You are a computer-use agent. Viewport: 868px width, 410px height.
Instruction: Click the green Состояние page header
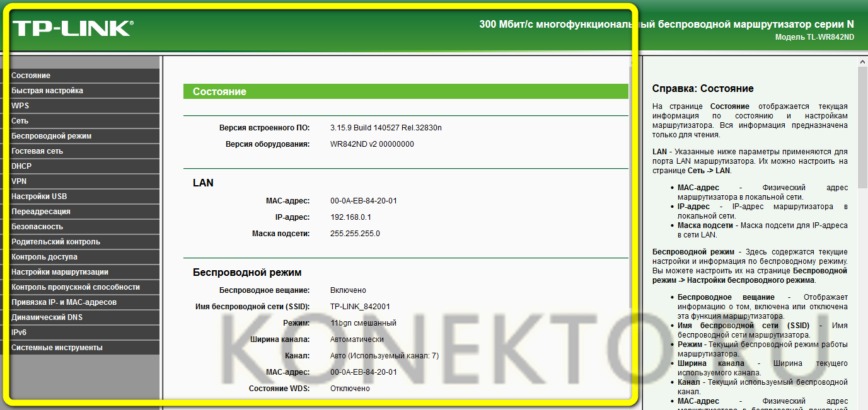[x=406, y=92]
